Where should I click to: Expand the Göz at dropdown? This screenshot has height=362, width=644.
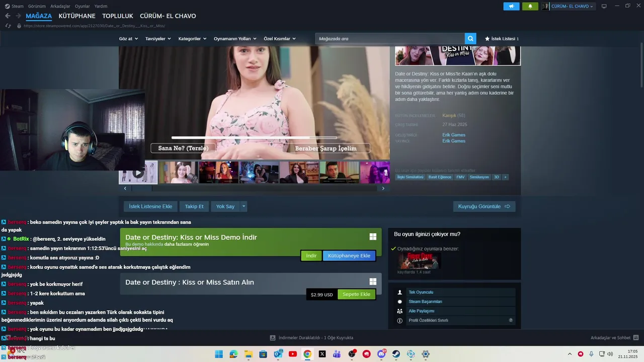(x=128, y=39)
